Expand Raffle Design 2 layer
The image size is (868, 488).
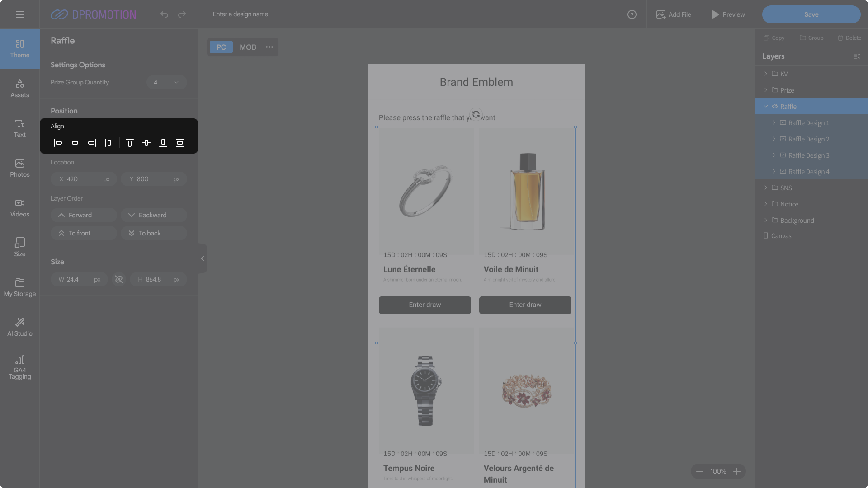(x=774, y=139)
